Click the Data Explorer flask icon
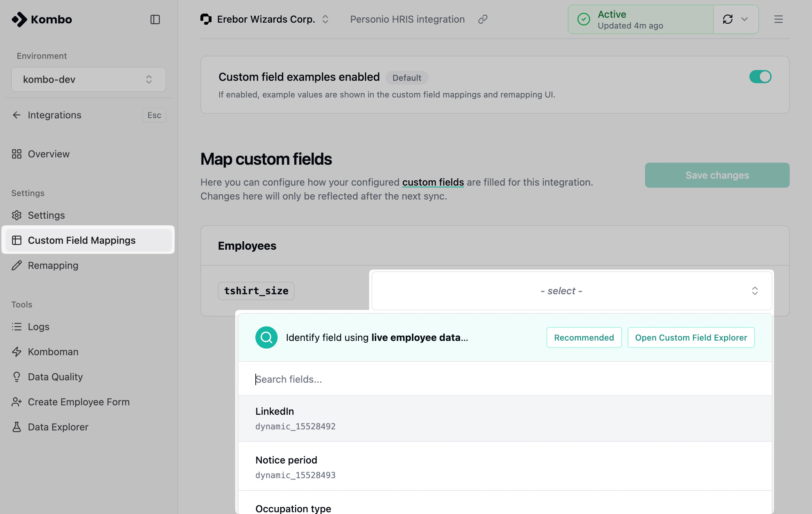Image resolution: width=812 pixels, height=514 pixels. coord(17,427)
